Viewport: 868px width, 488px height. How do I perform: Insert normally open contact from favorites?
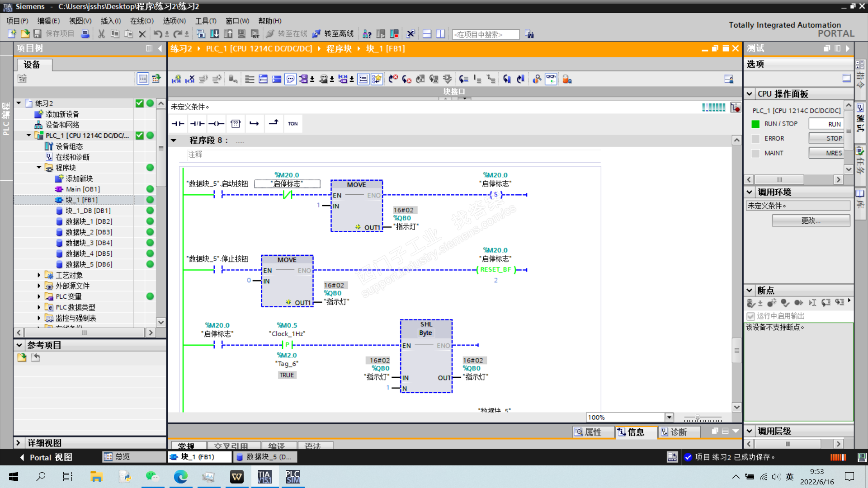tap(178, 123)
